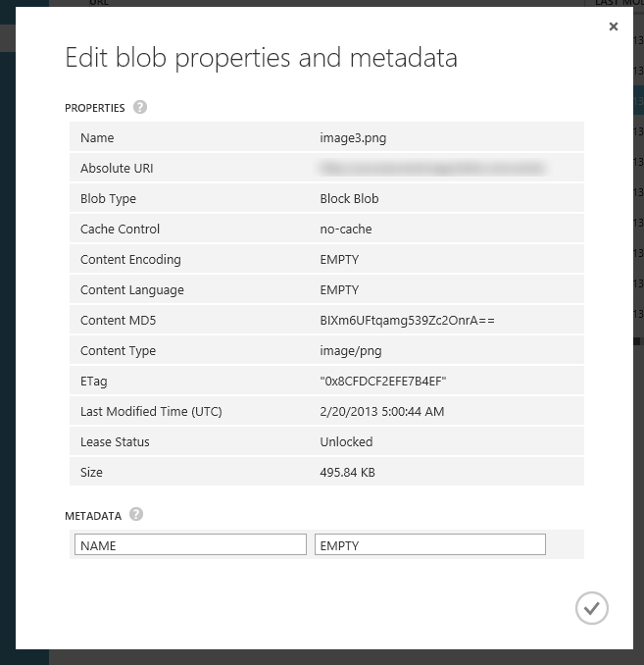Select the Content Language EMPTY value
The width and height of the screenshot is (644, 665).
point(339,290)
